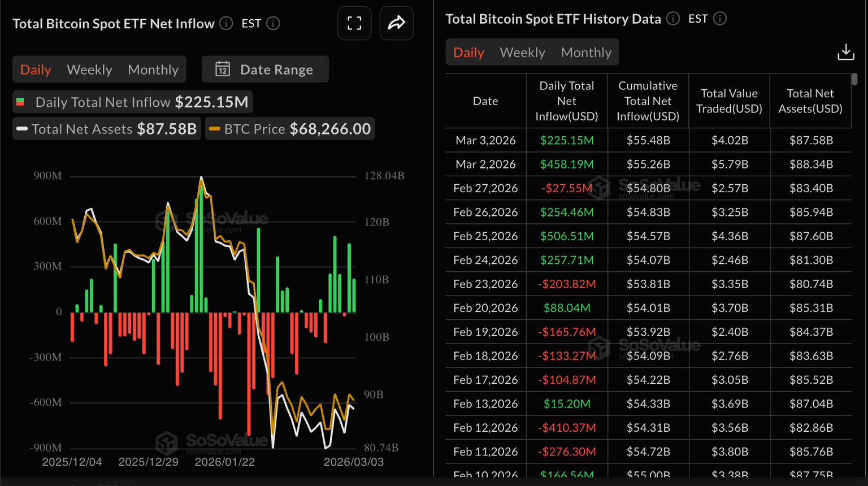Select Weekly tab in history table

click(522, 53)
